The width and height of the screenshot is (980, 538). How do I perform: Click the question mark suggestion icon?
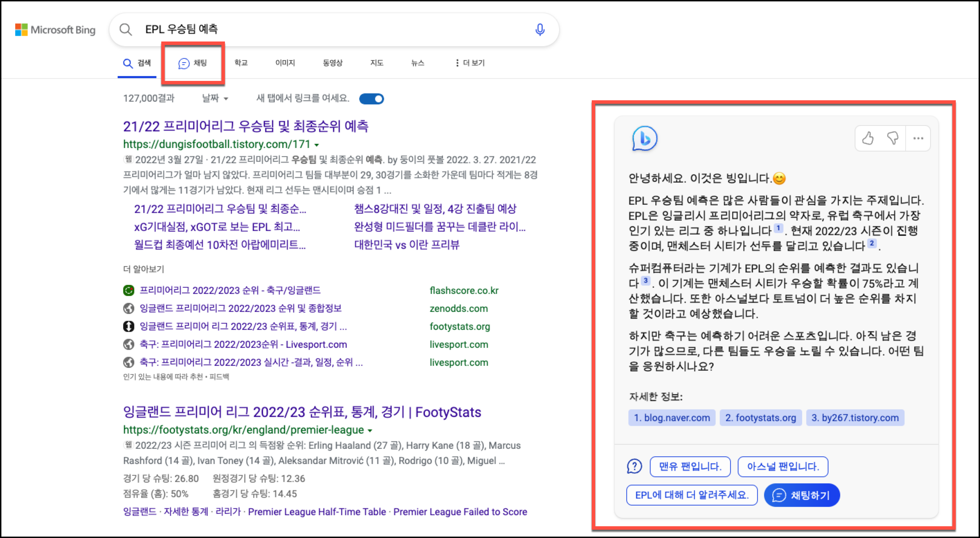point(634,466)
